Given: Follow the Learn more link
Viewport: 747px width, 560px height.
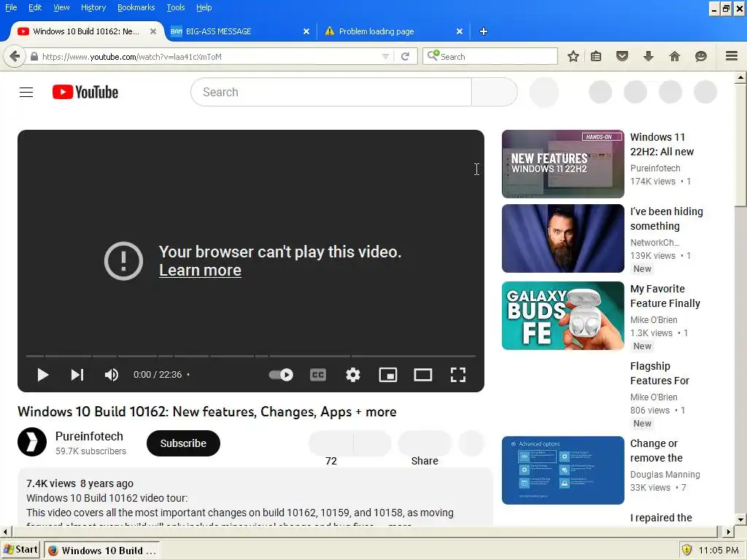Looking at the screenshot, I should point(200,271).
